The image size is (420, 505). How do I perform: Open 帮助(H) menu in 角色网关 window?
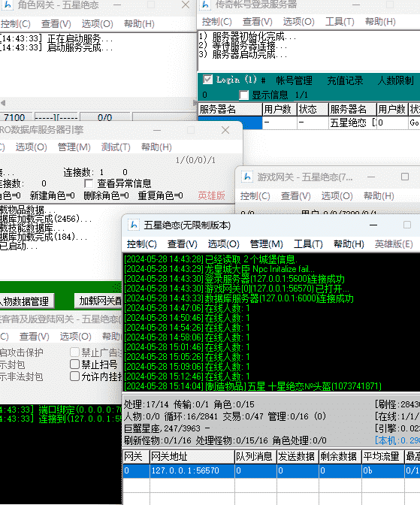[139, 24]
